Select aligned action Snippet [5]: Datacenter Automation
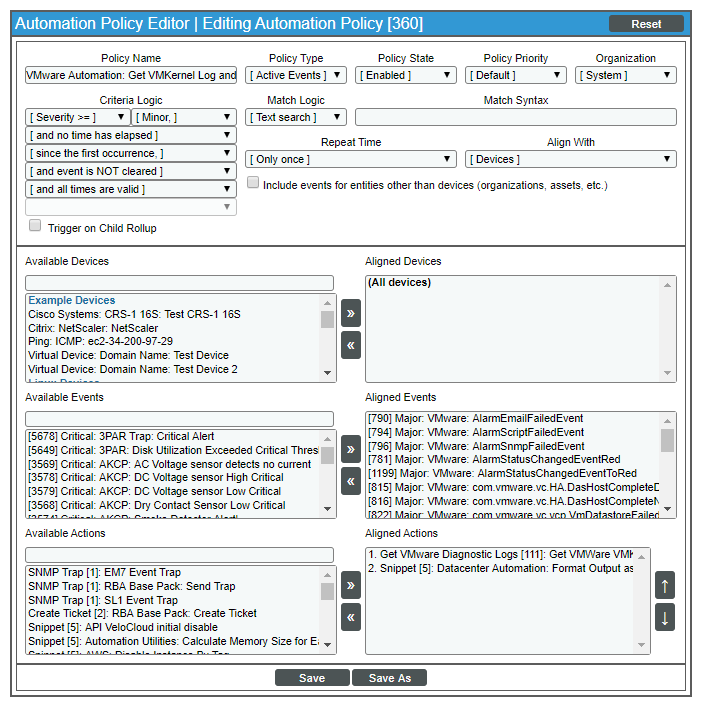This screenshot has height=707, width=702. [500, 569]
